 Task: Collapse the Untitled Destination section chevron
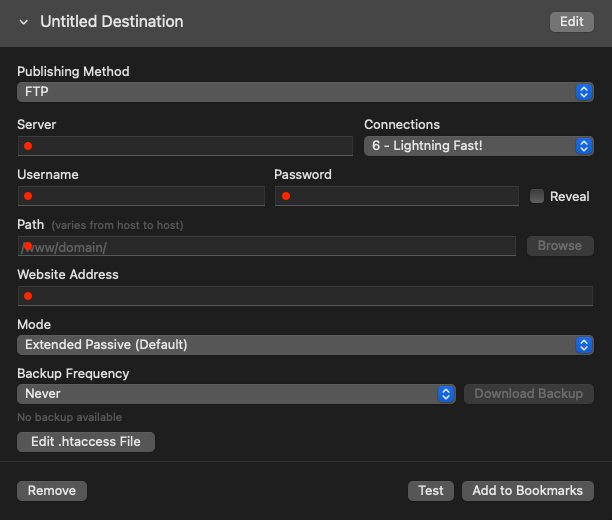(x=24, y=22)
